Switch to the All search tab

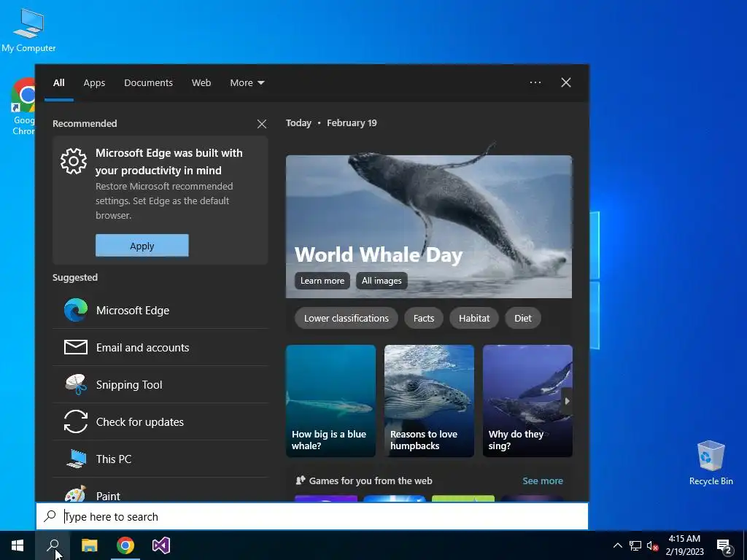[59, 83]
